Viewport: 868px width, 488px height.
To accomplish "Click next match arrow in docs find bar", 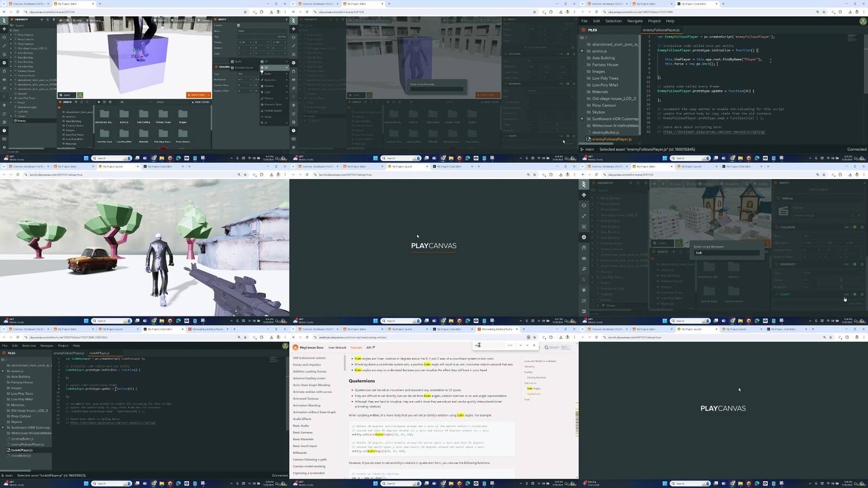I will click(x=527, y=345).
